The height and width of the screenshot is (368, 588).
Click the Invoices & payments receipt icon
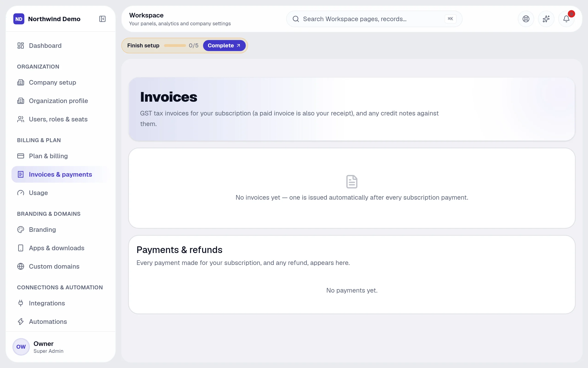[x=21, y=175]
